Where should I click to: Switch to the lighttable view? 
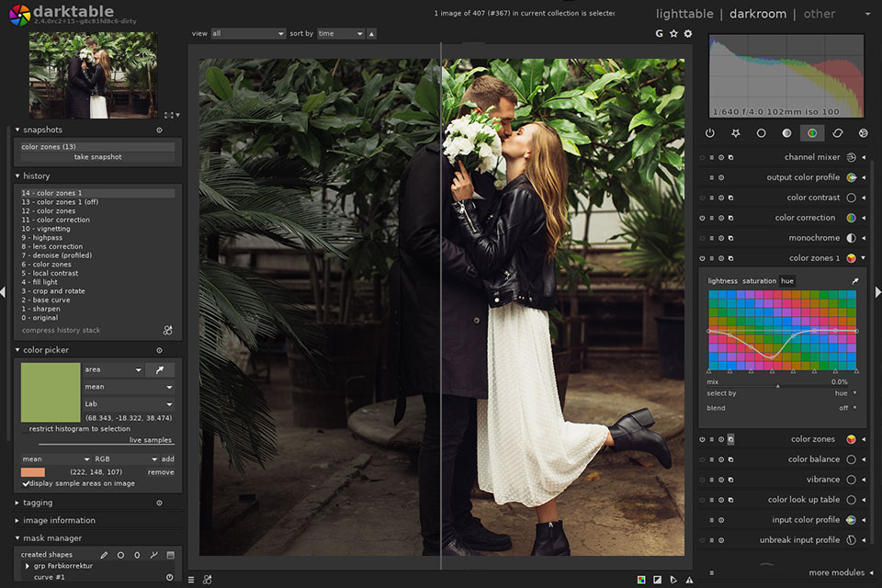tap(684, 14)
